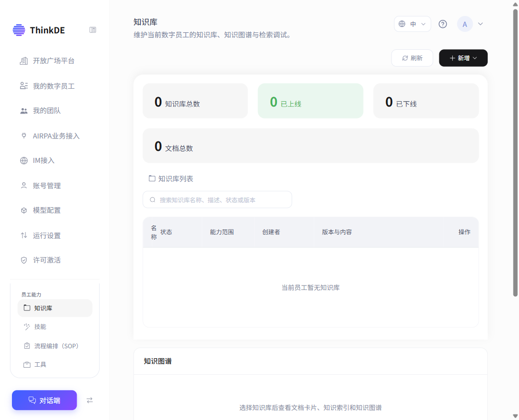Screen dimensions: 519x420
Task: Click the 对话端 button
Action: click(44, 400)
